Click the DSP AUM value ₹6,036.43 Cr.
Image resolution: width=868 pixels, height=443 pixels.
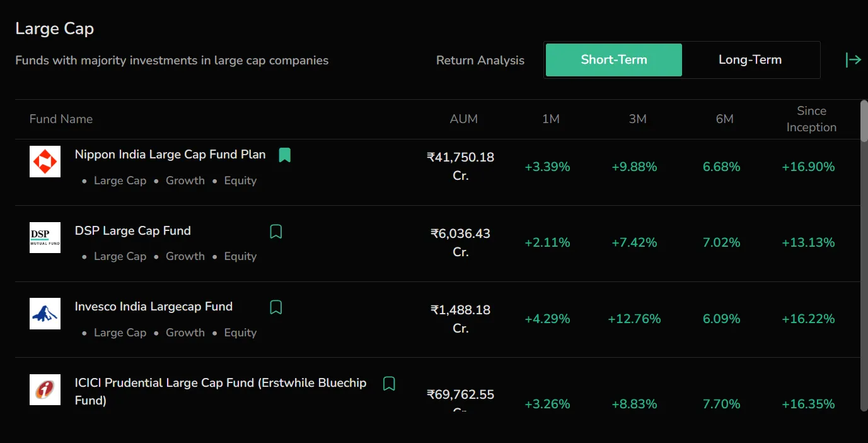pyautogui.click(x=461, y=242)
